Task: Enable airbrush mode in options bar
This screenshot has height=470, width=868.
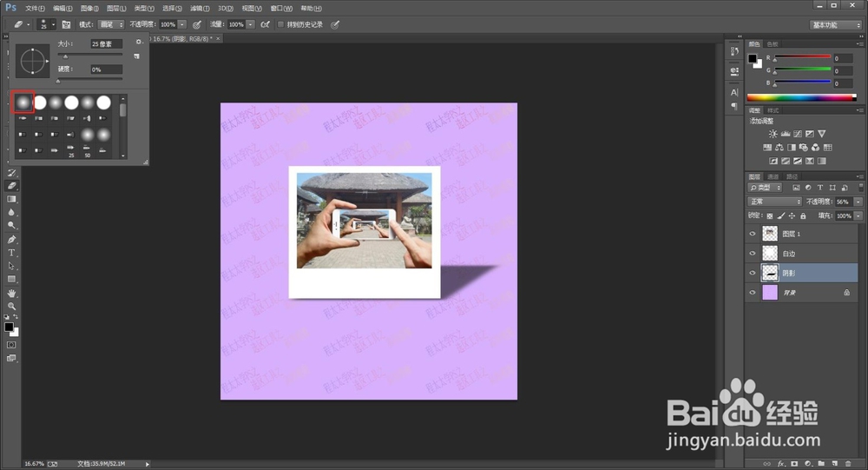Action: tap(265, 24)
